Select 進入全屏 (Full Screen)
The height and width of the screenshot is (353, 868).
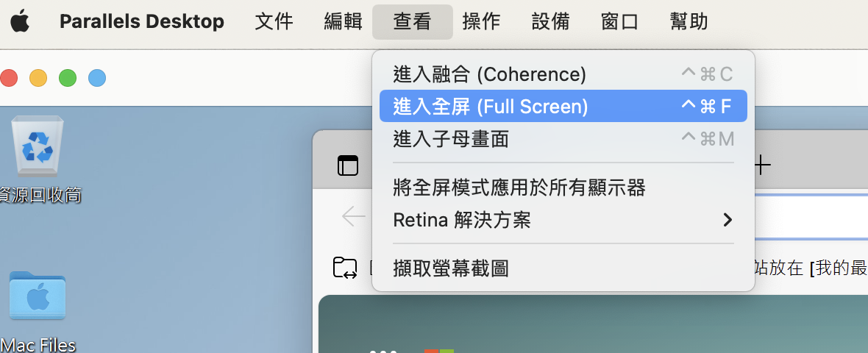pos(563,106)
